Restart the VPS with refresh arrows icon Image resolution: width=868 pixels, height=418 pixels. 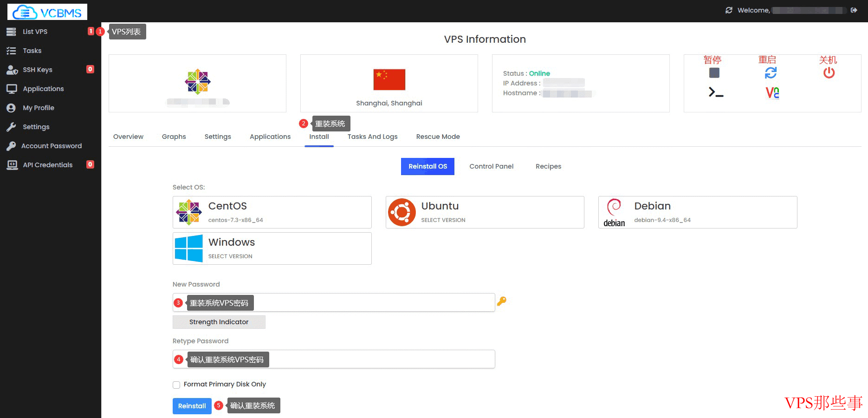pos(771,73)
